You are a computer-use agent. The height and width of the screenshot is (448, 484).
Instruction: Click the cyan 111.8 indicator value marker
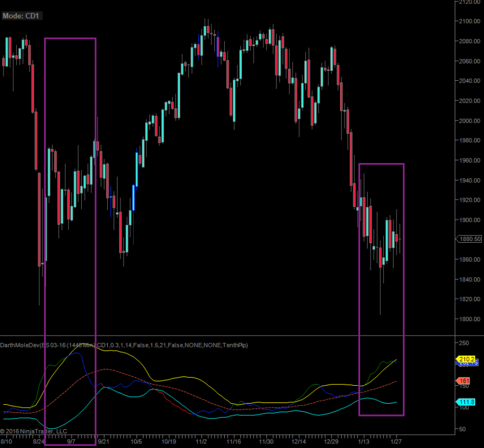tap(464, 402)
